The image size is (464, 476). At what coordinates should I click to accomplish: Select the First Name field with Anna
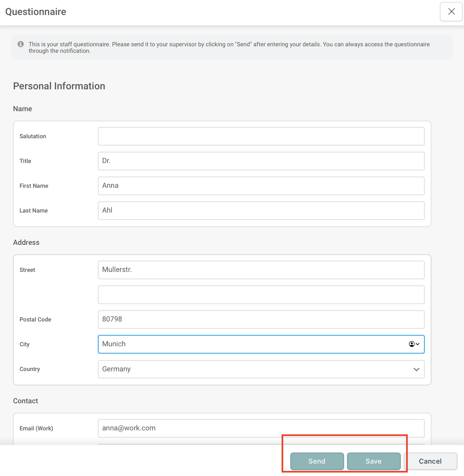pos(261,186)
